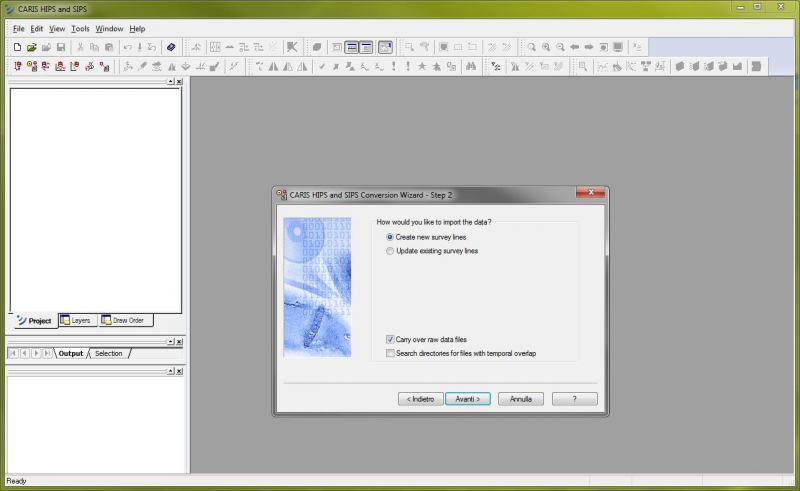The height and width of the screenshot is (491, 800).
Task: Open the Window menu
Action: click(109, 29)
